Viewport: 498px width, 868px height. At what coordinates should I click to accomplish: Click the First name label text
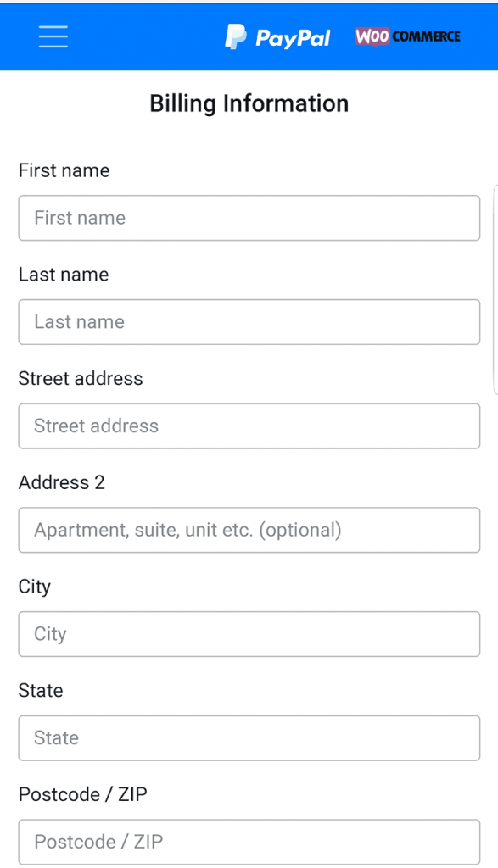tap(64, 170)
